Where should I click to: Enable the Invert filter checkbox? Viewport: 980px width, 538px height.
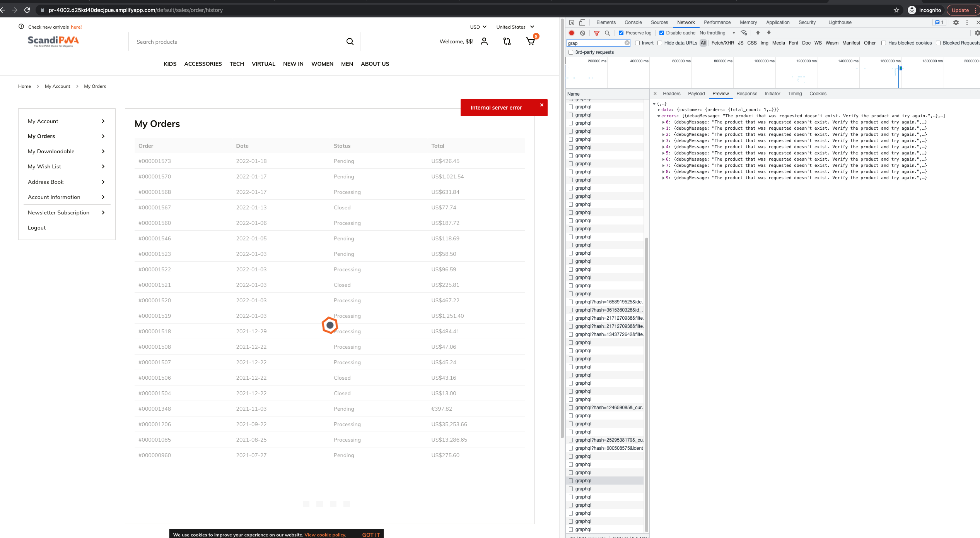coord(638,43)
